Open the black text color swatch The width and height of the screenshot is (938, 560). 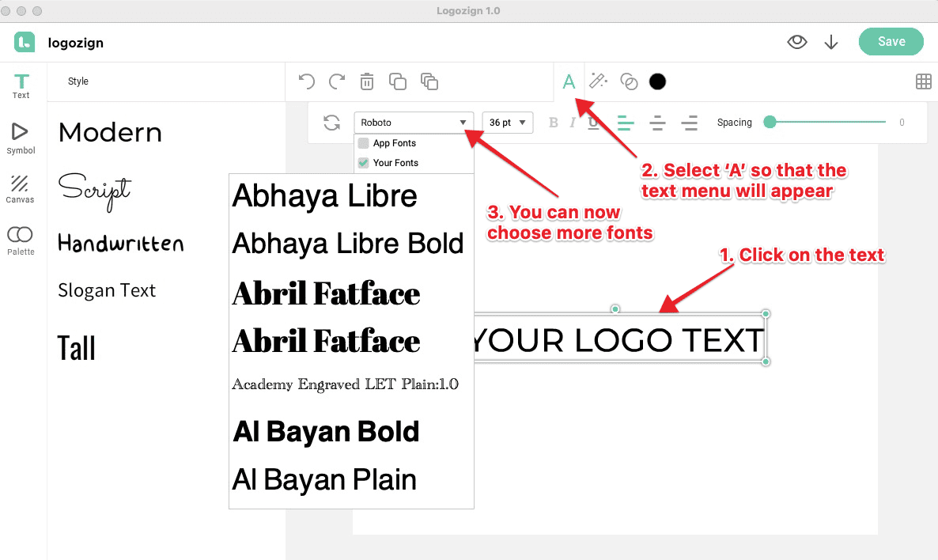pyautogui.click(x=657, y=81)
